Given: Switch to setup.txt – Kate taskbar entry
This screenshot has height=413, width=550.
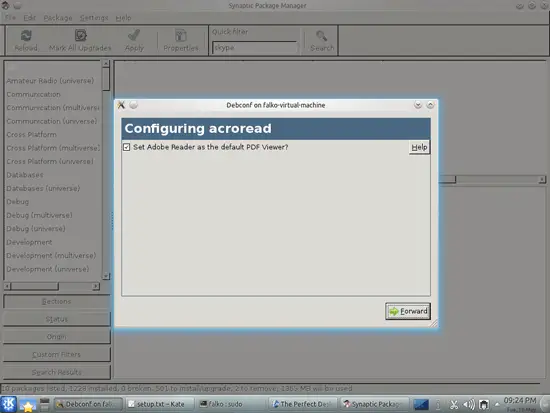Looking at the screenshot, I should (x=159, y=404).
